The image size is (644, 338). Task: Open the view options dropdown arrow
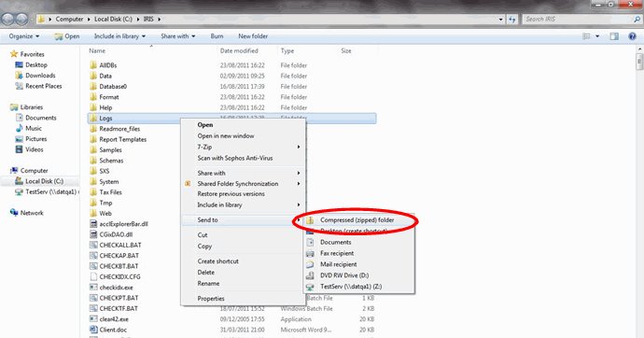tap(597, 36)
